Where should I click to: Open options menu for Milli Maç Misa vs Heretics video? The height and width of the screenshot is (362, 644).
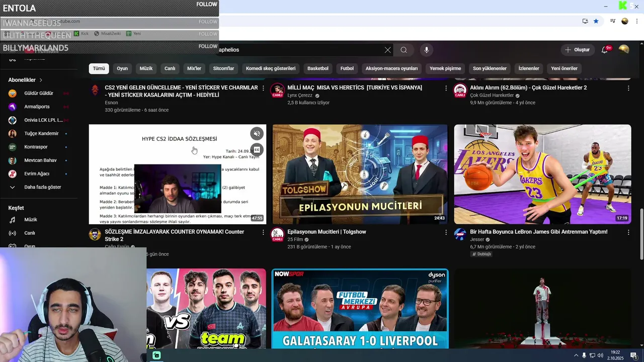(x=446, y=88)
